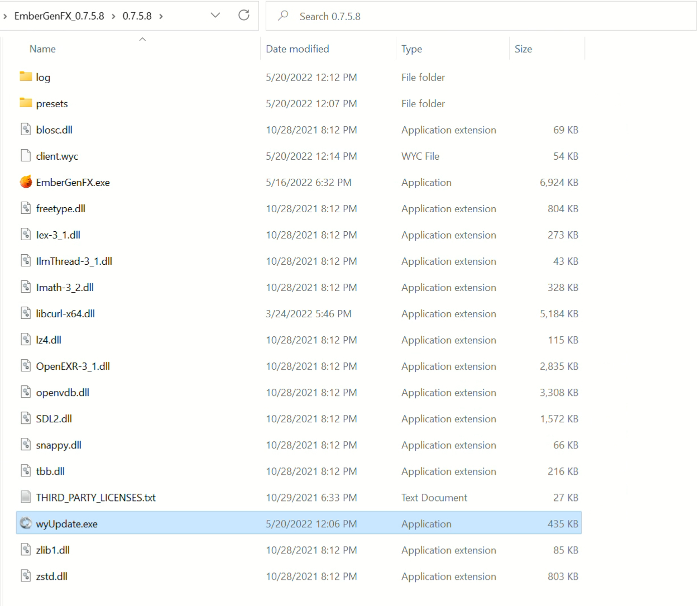Click the tbb.dll file icon
This screenshot has height=606, width=700.
pos(26,471)
